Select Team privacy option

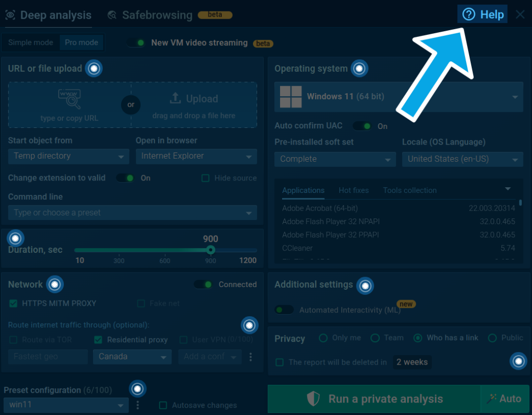[375, 338]
